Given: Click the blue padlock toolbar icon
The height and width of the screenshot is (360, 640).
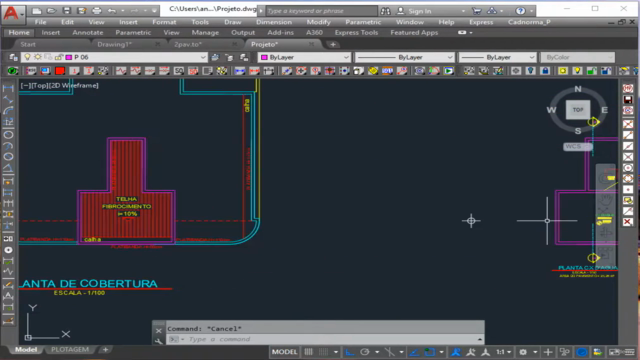Looking at the screenshot, I should point(545,71).
